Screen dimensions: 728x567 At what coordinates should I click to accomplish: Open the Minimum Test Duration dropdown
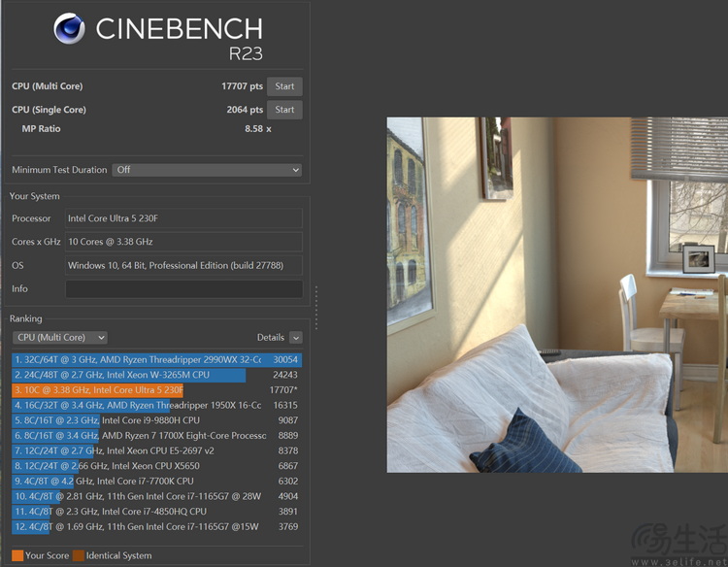[207, 170]
